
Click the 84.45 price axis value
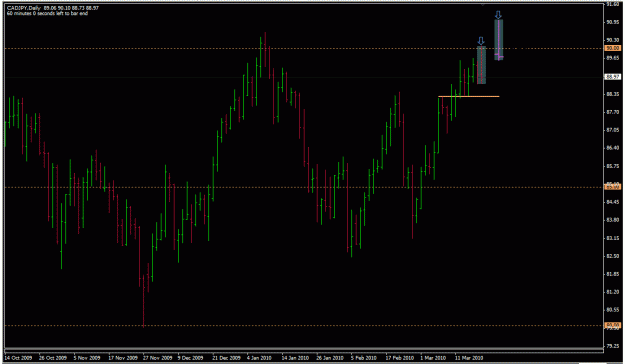coord(613,202)
